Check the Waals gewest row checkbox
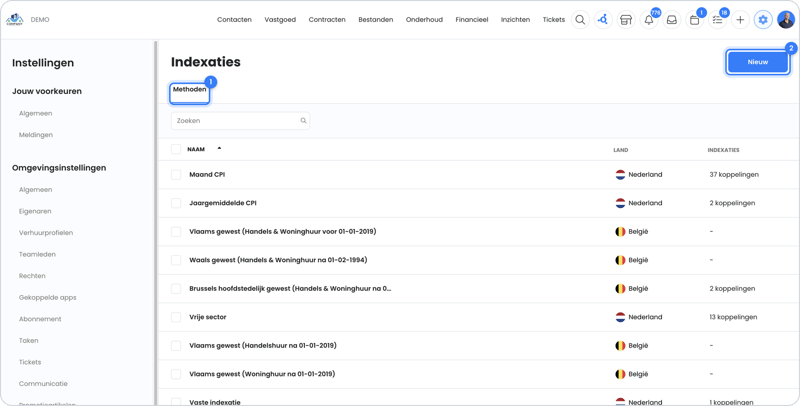This screenshot has width=800, height=406. [x=176, y=260]
